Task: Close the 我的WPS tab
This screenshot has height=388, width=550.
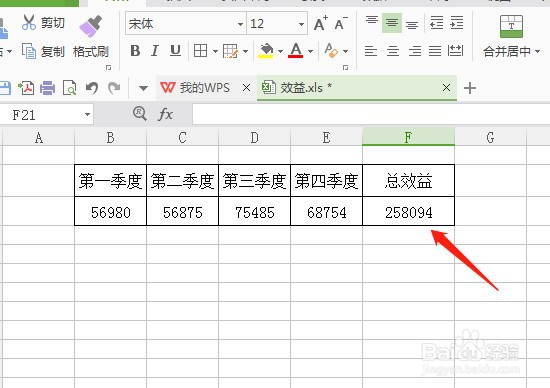Action: 247,88
